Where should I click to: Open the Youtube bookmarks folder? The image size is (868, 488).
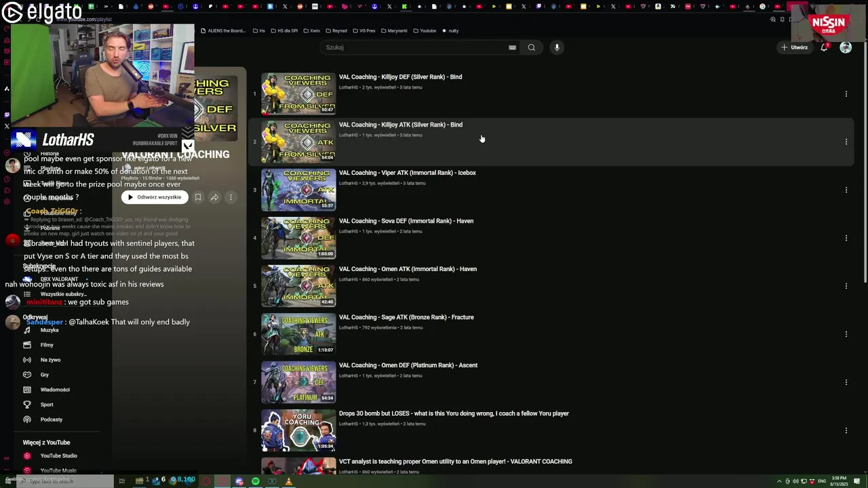[x=425, y=30]
